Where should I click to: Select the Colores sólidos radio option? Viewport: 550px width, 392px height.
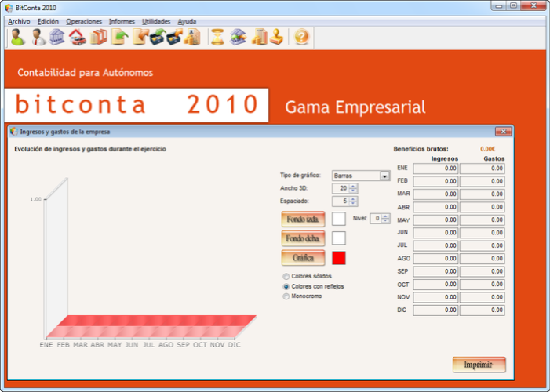[286, 276]
